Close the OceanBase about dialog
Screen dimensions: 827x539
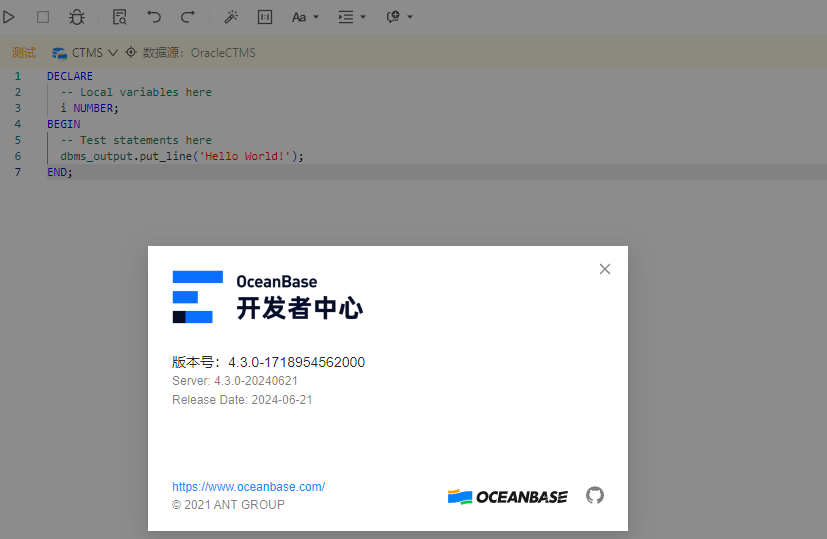605,269
